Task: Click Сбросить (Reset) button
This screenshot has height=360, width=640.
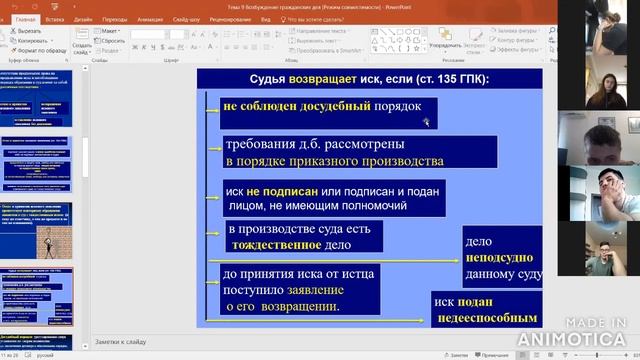Action: tap(109, 41)
